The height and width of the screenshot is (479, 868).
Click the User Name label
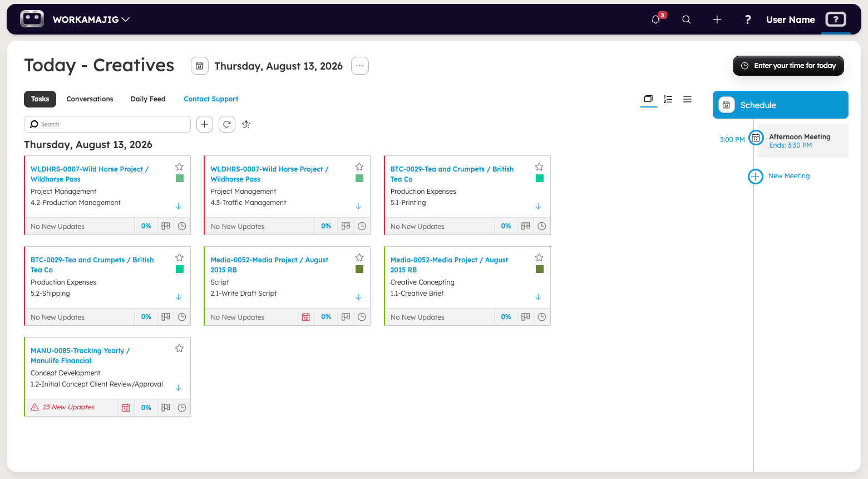coord(790,19)
